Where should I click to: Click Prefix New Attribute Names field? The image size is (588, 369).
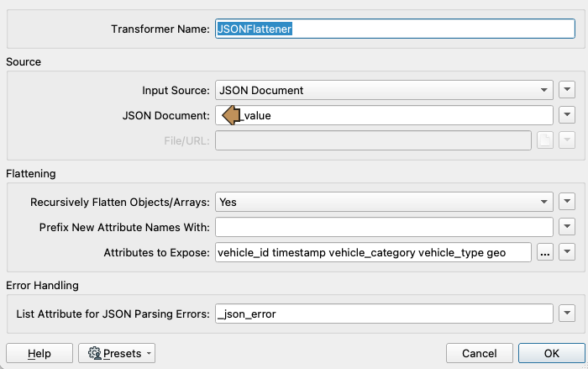pos(384,227)
